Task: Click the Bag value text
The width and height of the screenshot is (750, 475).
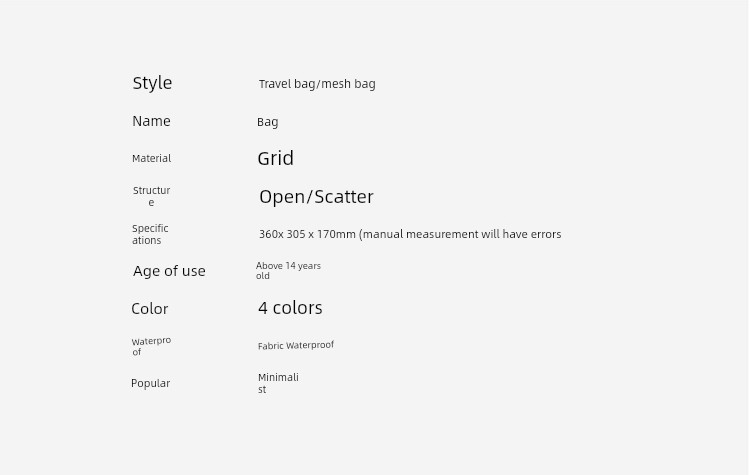Action: pos(267,122)
